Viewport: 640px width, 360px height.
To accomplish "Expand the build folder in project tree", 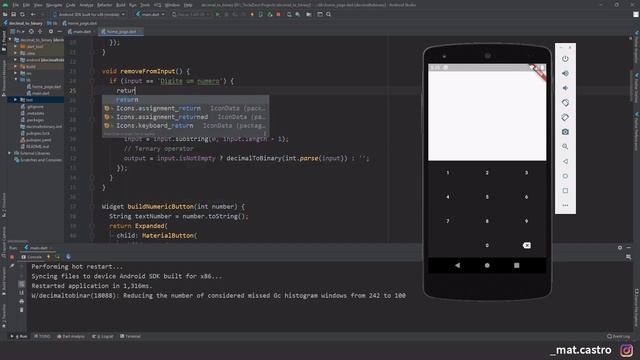I will click(16, 67).
